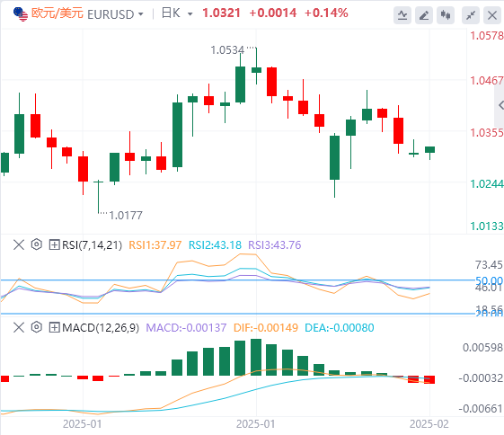Remove the MACD indicator panel
Image resolution: width=504 pixels, height=435 pixels.
(19, 328)
